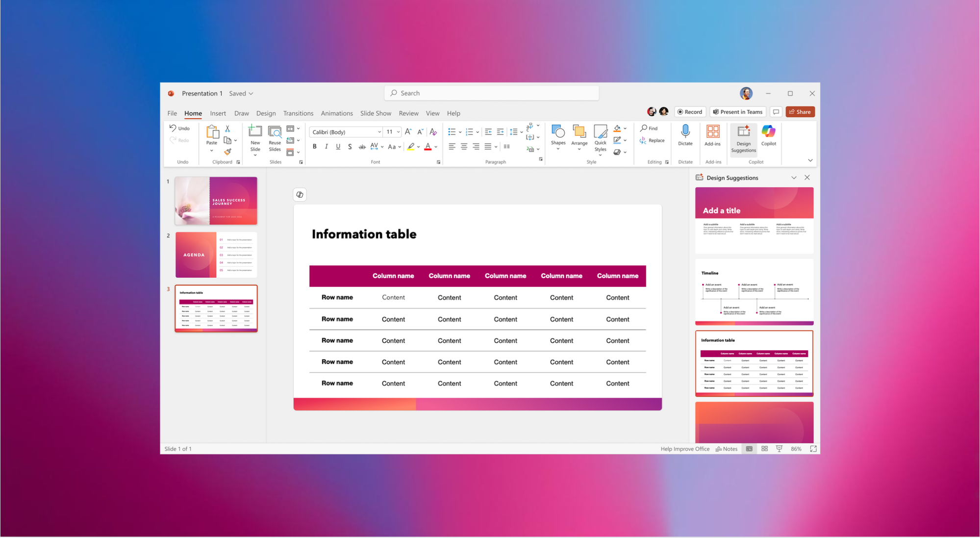Click the Clear Formatting eraser icon

pos(433,132)
